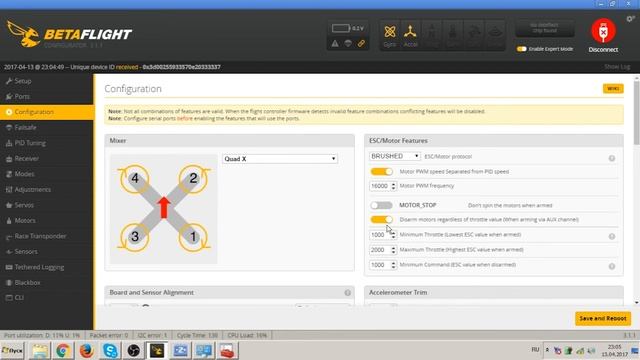Open the red toolbox taskbar app
640x360 pixels.
tap(227, 351)
